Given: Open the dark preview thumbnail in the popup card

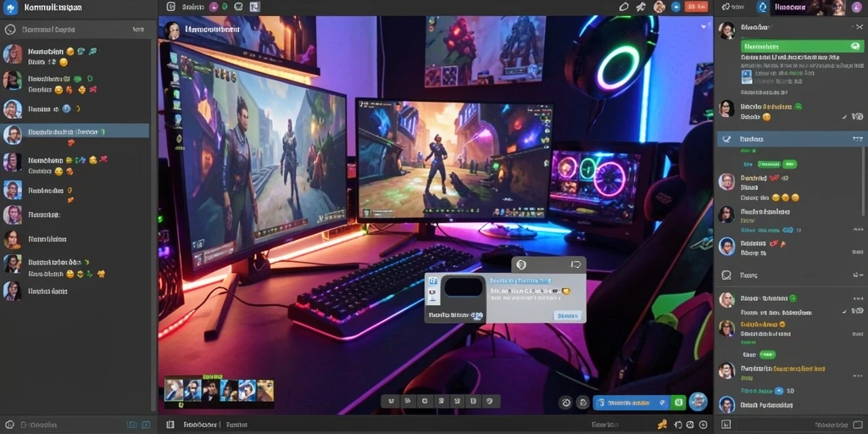Looking at the screenshot, I should (464, 287).
